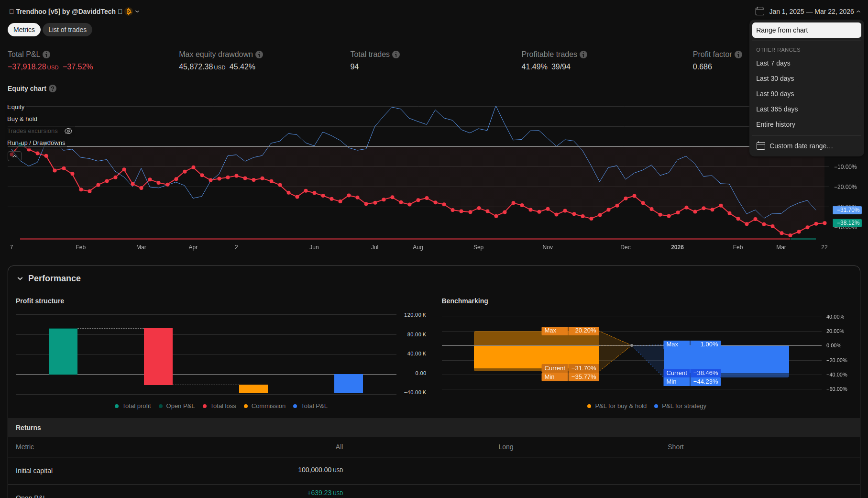The width and height of the screenshot is (868, 498).
Task: Click the Profitable trades info icon
Action: pyautogui.click(x=583, y=55)
